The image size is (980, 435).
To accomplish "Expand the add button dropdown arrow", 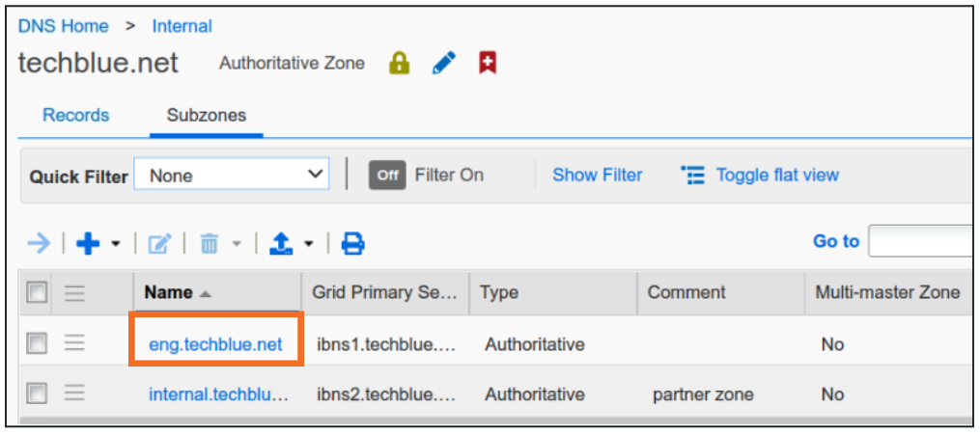I will pyautogui.click(x=115, y=245).
